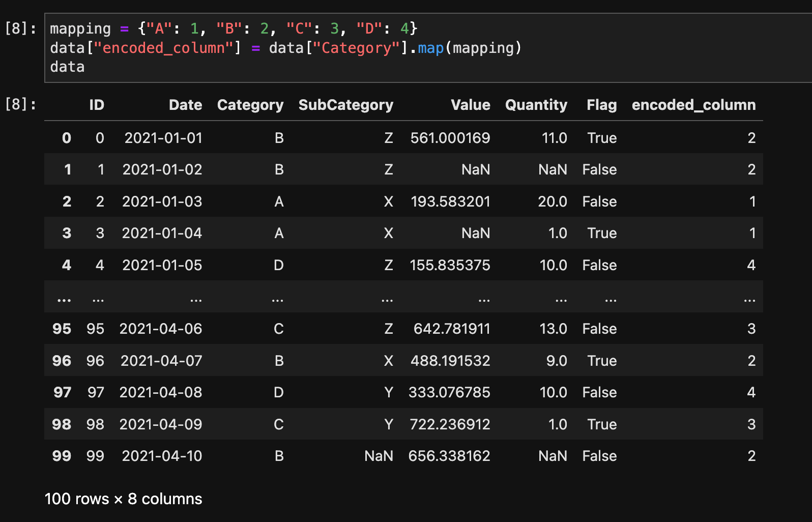Click the date cell 2021-04-07
This screenshot has width=812, height=522.
pos(161,361)
